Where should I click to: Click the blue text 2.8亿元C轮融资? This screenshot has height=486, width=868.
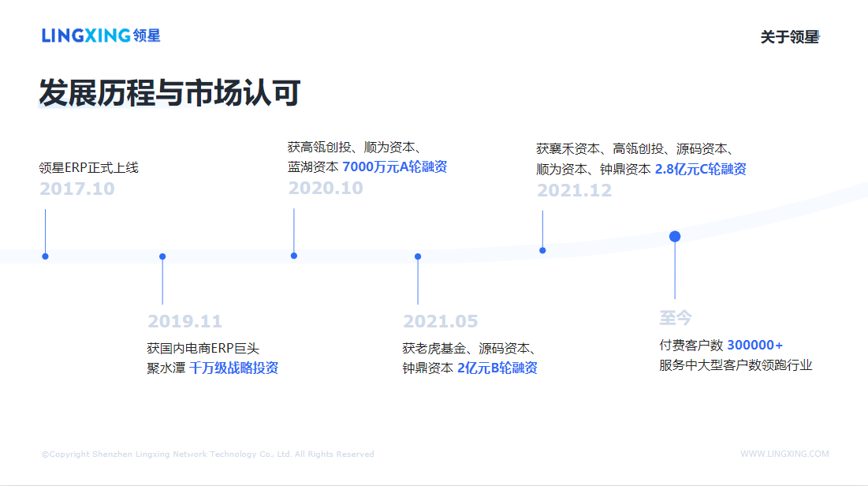(x=701, y=169)
